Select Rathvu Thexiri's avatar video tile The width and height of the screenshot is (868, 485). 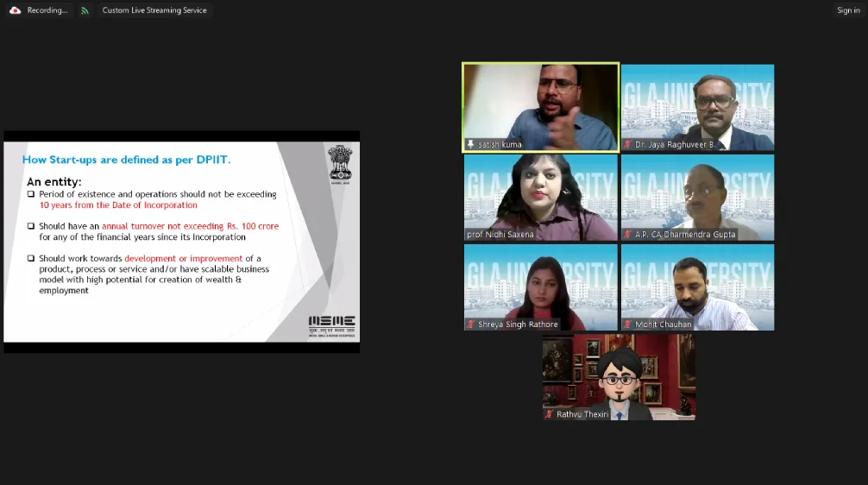pos(619,376)
